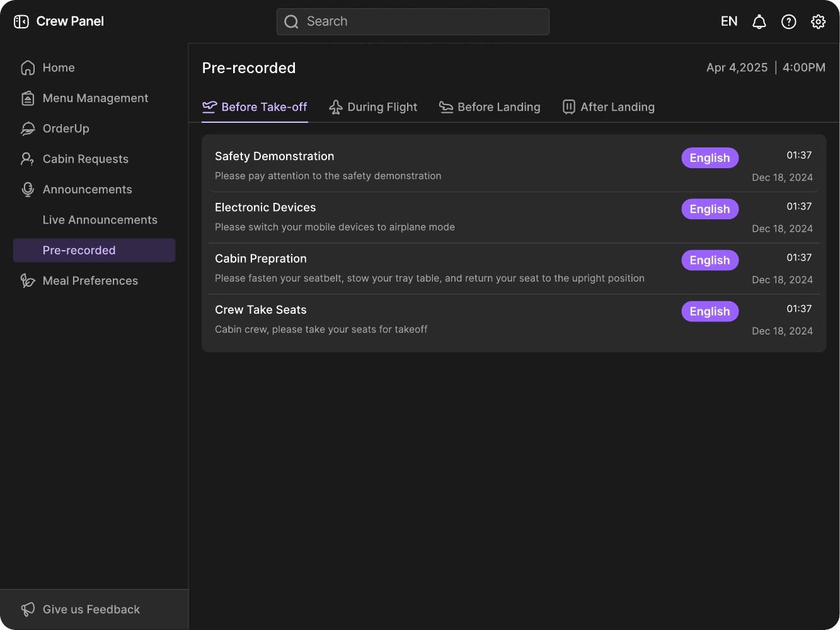Click the feedback megaphone icon
The height and width of the screenshot is (630, 840).
[28, 609]
